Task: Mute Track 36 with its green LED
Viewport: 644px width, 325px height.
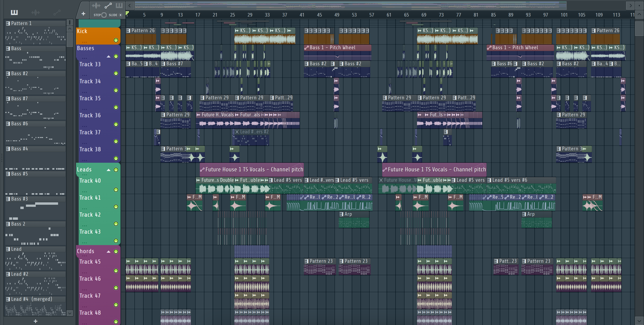Action: 116,124
